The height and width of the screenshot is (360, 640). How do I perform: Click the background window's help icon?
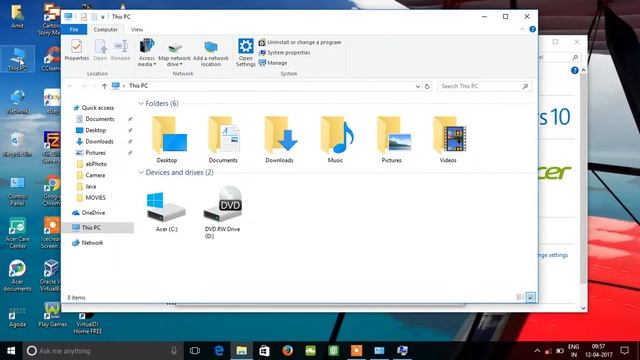pyautogui.click(x=574, y=71)
